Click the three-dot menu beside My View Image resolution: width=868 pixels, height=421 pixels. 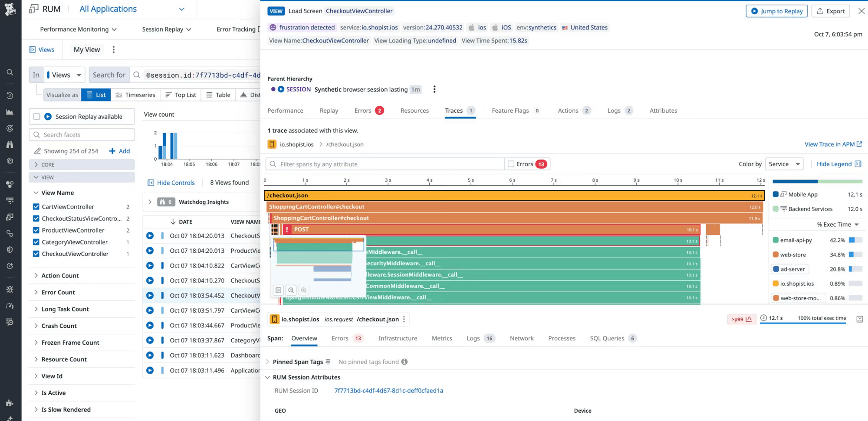(x=114, y=49)
